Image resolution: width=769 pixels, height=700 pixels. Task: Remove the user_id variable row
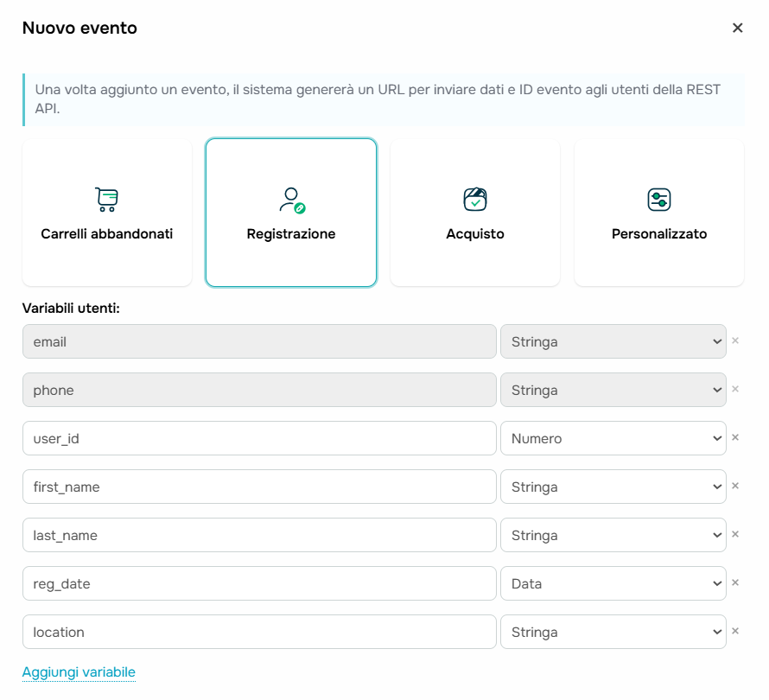point(735,437)
